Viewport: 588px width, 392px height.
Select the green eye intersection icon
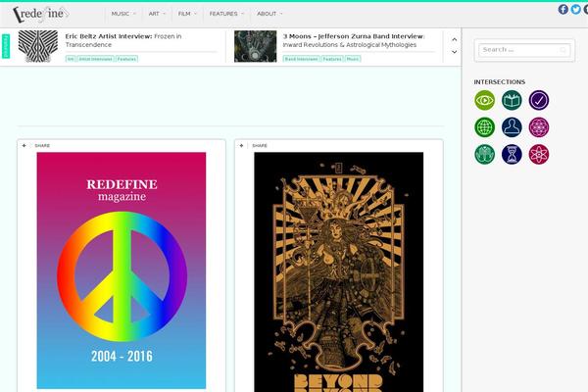(484, 100)
